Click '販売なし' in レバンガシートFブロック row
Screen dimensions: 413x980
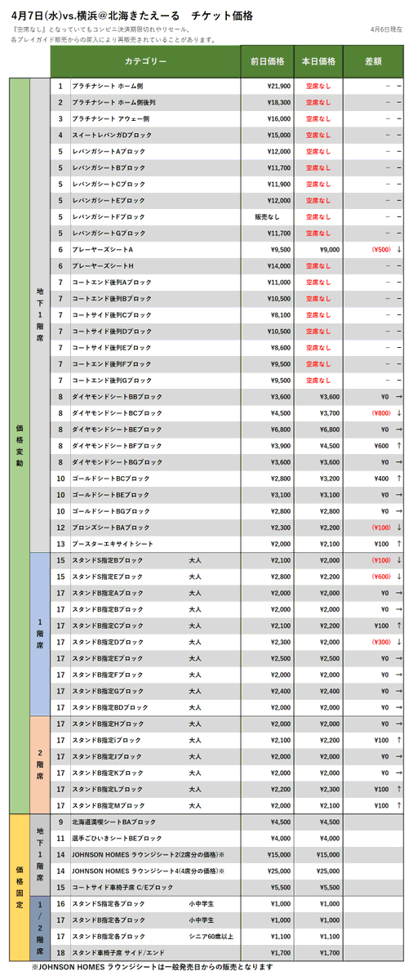click(x=267, y=216)
